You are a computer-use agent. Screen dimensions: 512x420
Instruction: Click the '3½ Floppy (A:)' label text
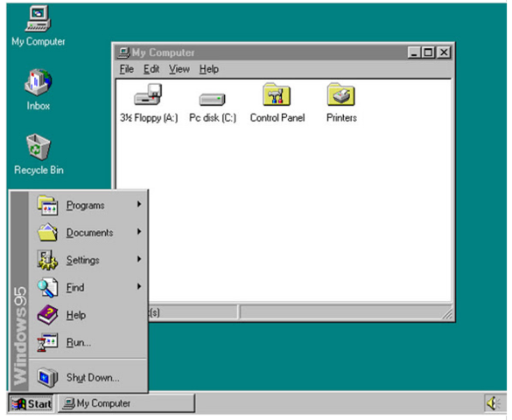pos(149,118)
